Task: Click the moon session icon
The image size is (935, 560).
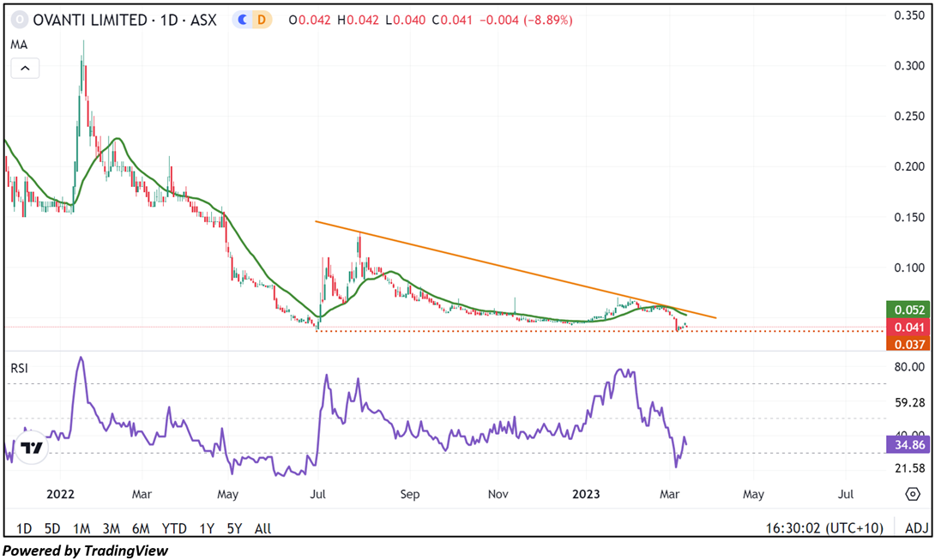Action: (x=243, y=20)
